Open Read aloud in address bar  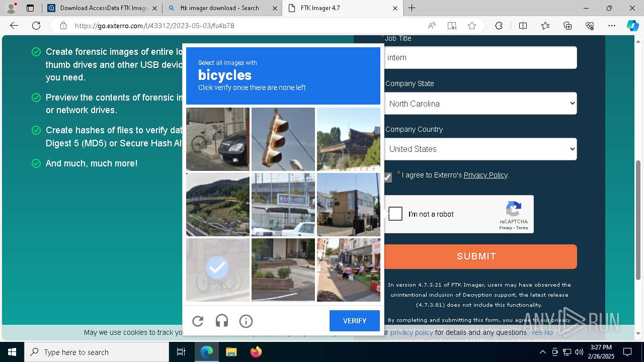coord(432,26)
